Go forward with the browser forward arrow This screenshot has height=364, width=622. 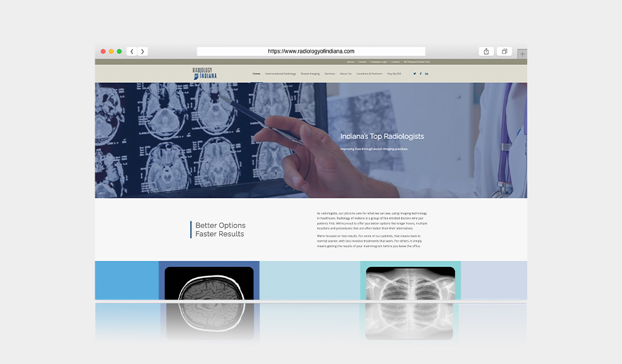pos(142,52)
